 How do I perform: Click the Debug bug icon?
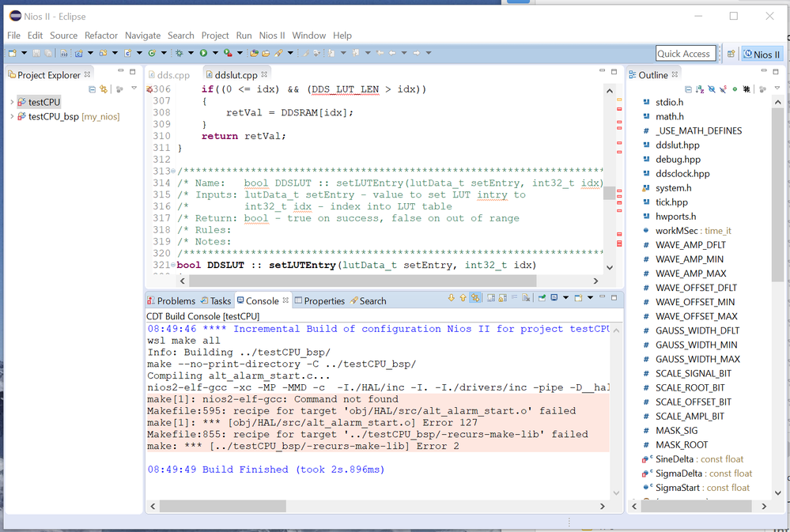(x=180, y=53)
